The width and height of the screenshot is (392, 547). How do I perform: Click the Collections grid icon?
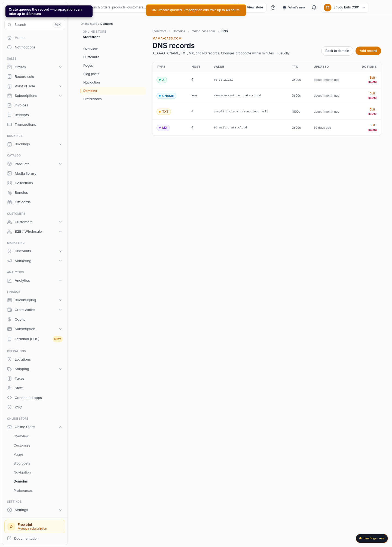pos(10,183)
